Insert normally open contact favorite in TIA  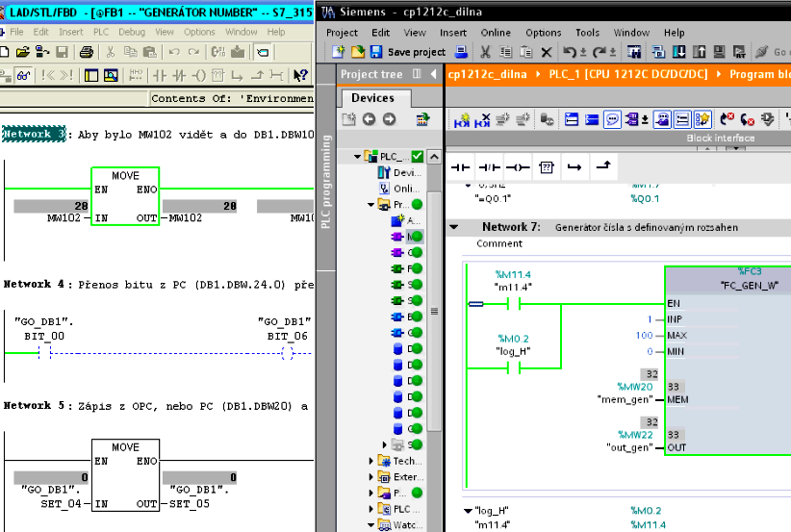[x=460, y=167]
